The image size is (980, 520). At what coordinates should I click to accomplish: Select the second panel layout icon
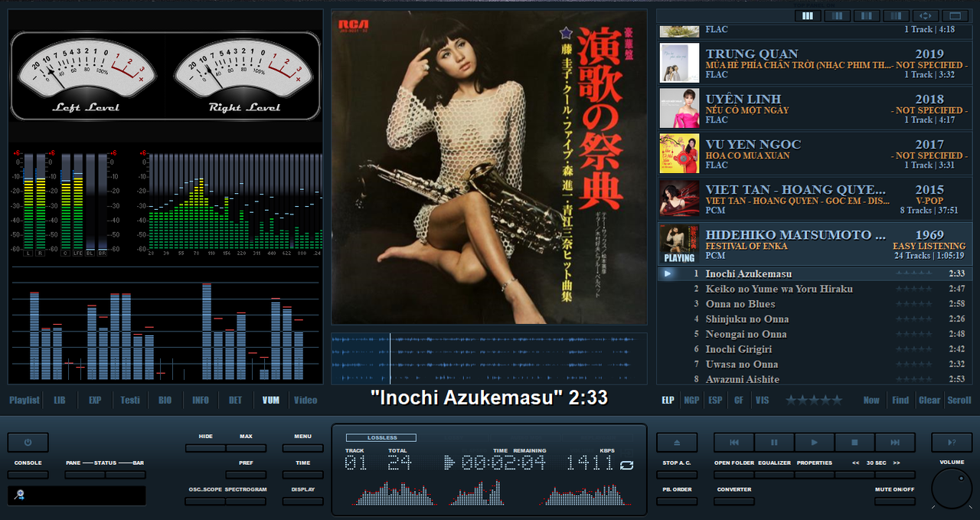coord(837,15)
